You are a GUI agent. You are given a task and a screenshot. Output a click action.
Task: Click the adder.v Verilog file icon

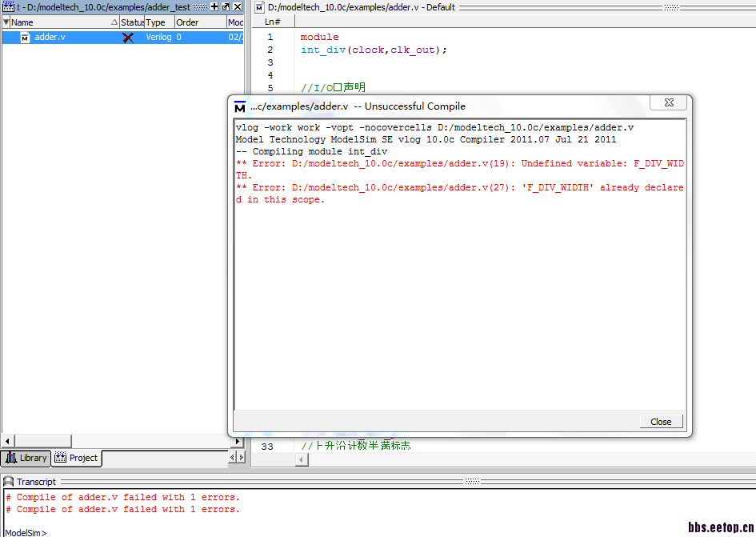pos(25,37)
